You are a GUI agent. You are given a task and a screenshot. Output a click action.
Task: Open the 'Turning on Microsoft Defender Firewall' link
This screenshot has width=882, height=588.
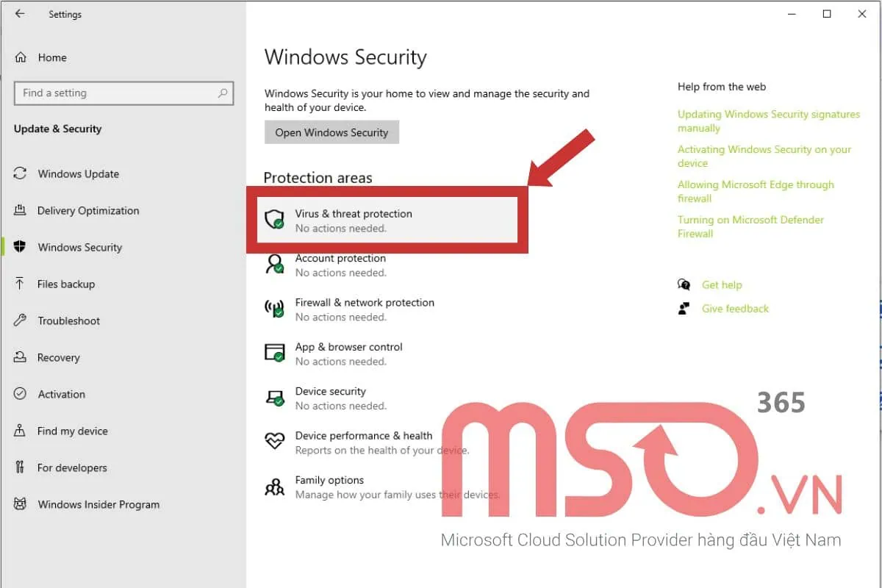pos(750,226)
